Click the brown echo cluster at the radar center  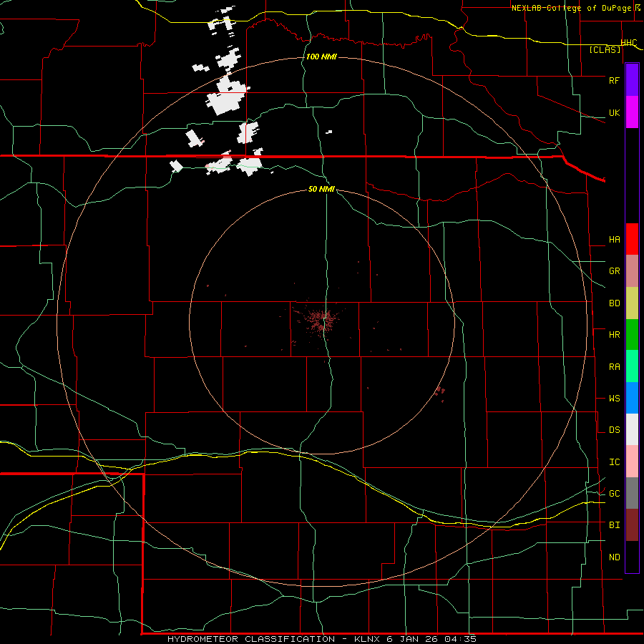(321, 320)
